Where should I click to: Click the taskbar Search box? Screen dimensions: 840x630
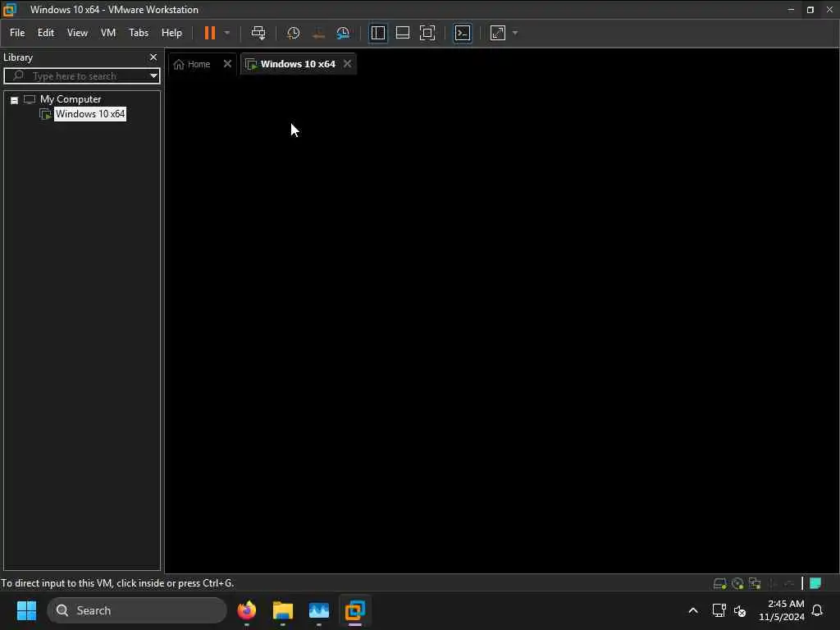point(137,610)
